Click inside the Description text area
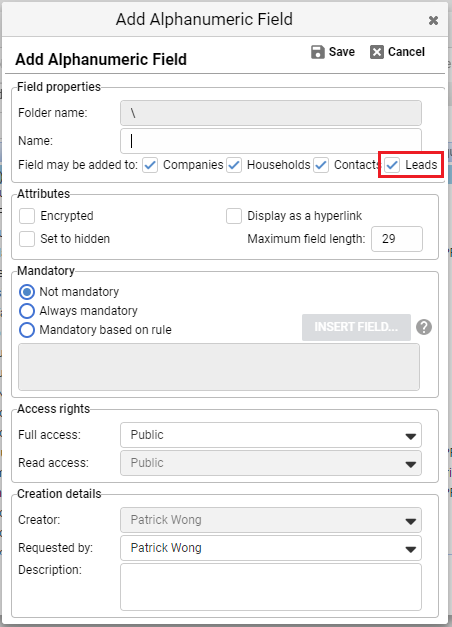Image resolution: width=452 pixels, height=627 pixels. pyautogui.click(x=271, y=587)
